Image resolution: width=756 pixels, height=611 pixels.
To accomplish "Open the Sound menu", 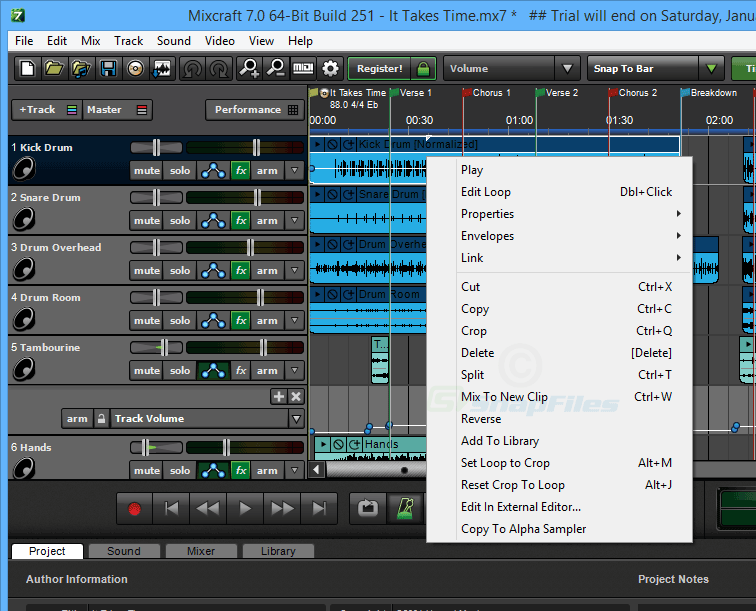I will (174, 41).
